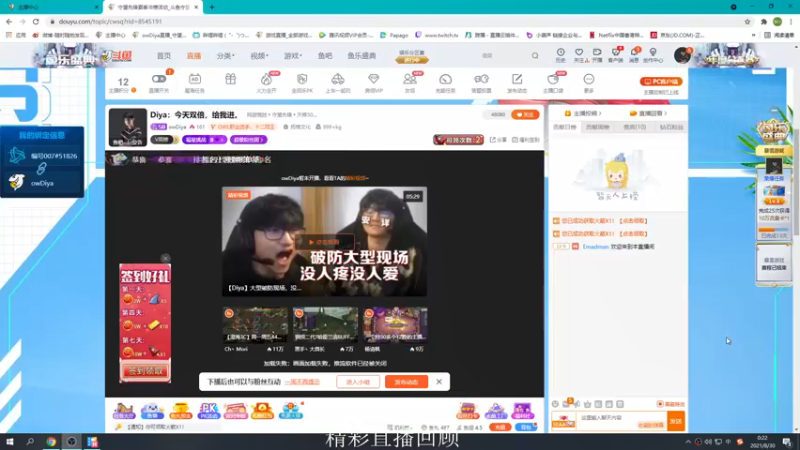This screenshot has width=800, height=450.
Task: Bookmark page with star in address bar
Action: pos(747,21)
